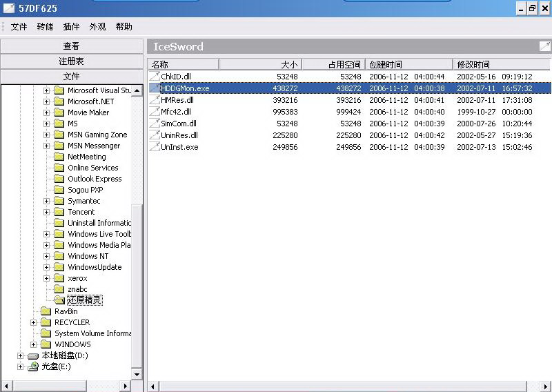The height and width of the screenshot is (392, 552).
Task: Open the 帮助 menu
Action: coord(124,26)
